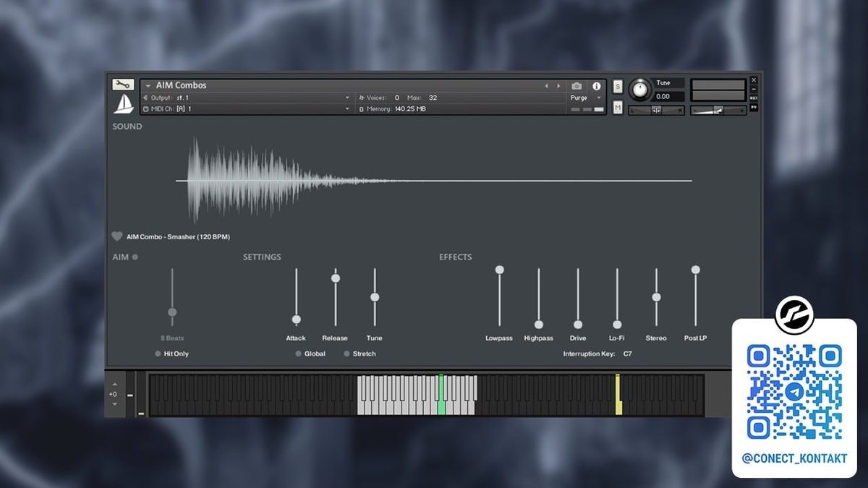Click the Attack slider handle

click(296, 320)
